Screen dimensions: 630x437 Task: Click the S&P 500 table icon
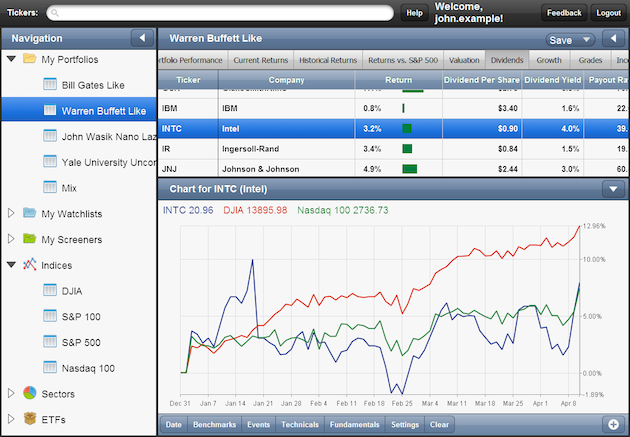click(50, 341)
